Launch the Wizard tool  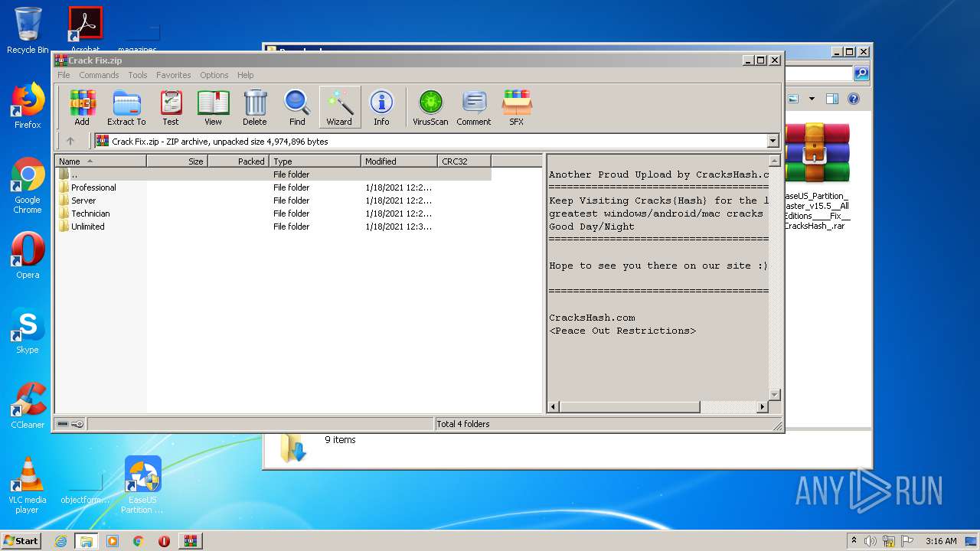pos(339,107)
